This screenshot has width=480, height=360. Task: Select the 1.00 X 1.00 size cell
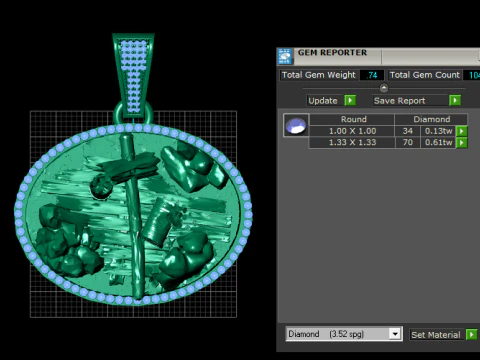click(352, 131)
